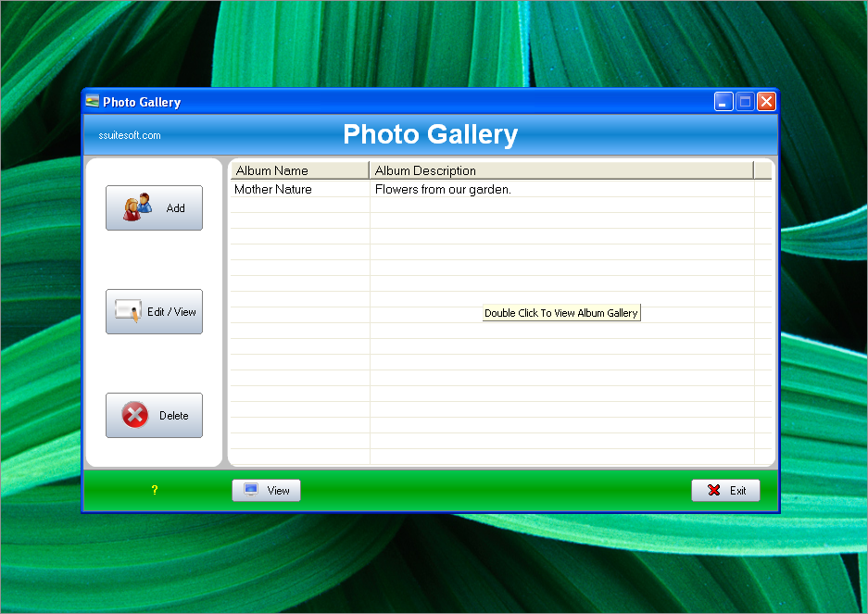Viewport: 868px width, 614px height.
Task: Click the blank column header at far right
Action: click(762, 170)
